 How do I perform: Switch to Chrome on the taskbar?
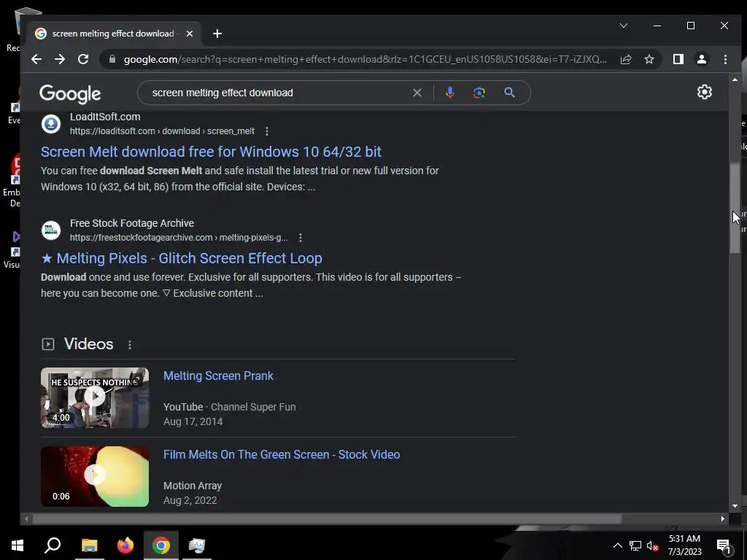(161, 545)
